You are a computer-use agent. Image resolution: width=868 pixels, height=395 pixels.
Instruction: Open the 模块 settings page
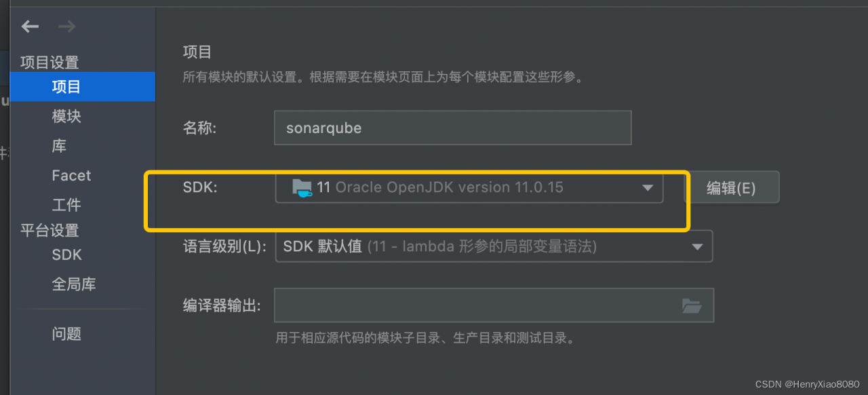coord(66,116)
